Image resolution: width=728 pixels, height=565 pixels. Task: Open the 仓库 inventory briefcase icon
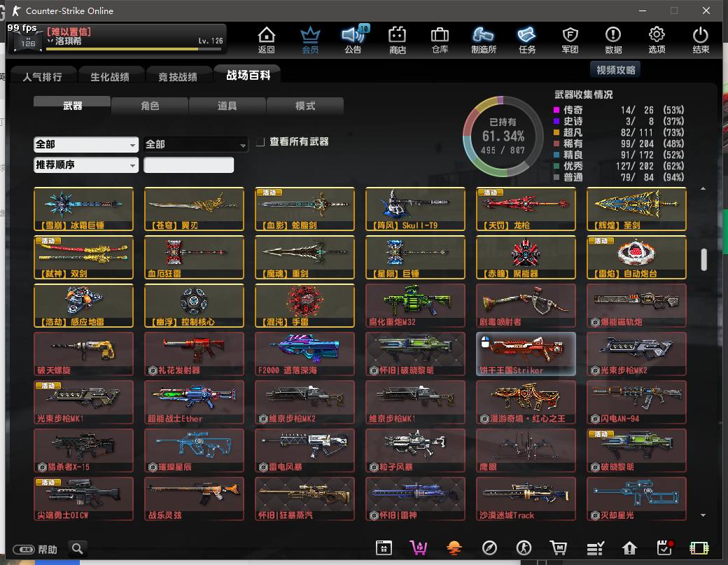[x=440, y=40]
